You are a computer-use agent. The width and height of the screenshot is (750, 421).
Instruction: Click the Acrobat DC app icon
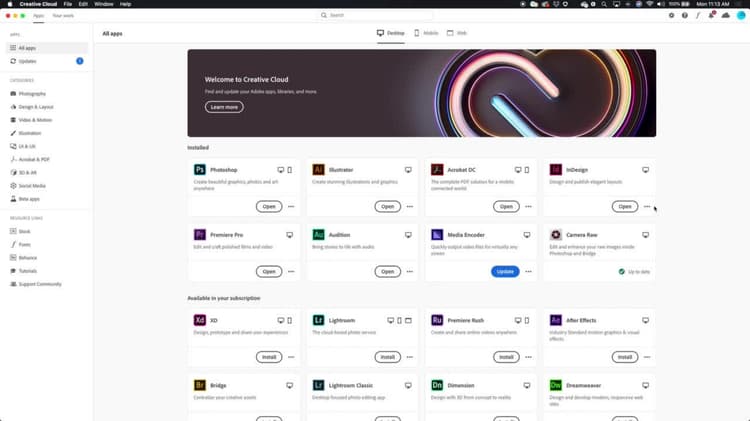pos(437,170)
